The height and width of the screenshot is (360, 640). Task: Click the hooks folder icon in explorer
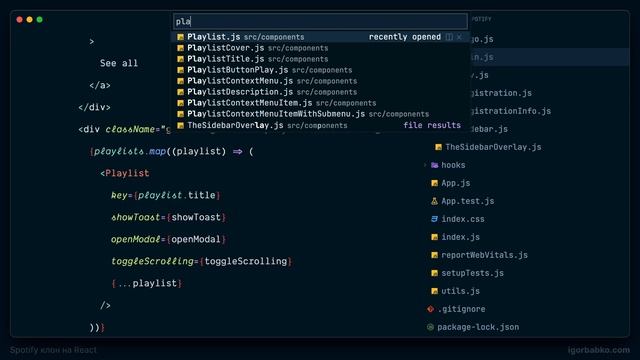tap(434, 165)
